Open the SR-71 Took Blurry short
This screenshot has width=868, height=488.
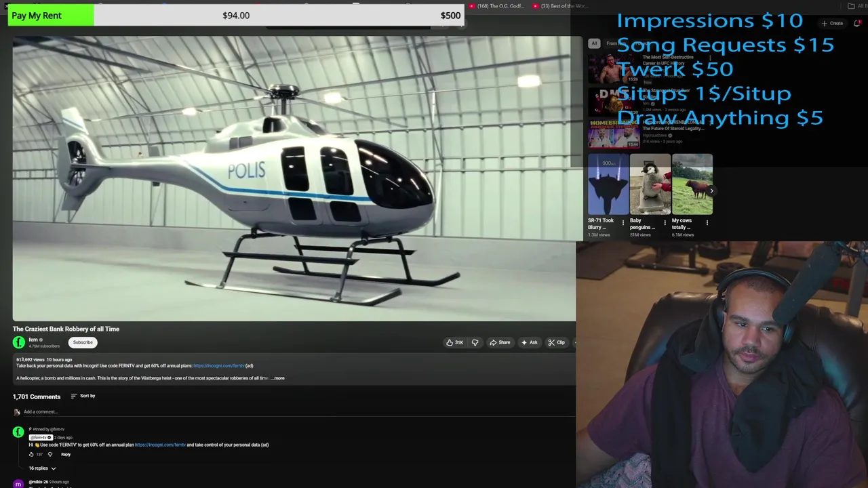tap(608, 184)
